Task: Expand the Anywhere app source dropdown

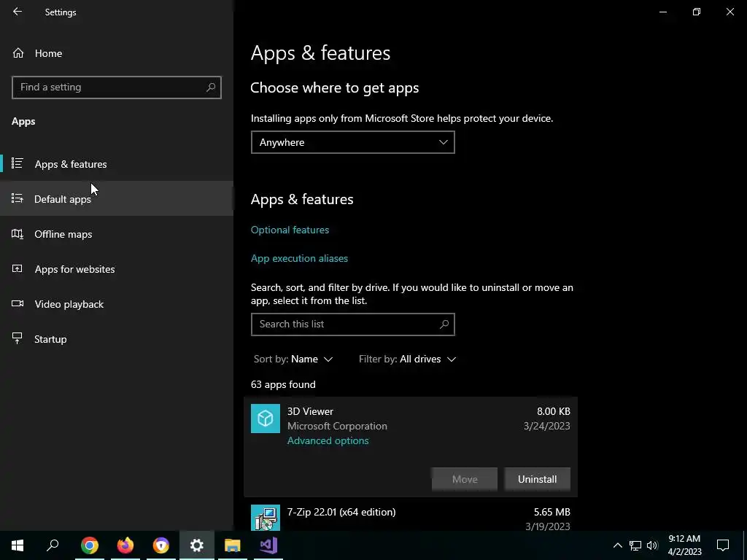Action: 352,142
